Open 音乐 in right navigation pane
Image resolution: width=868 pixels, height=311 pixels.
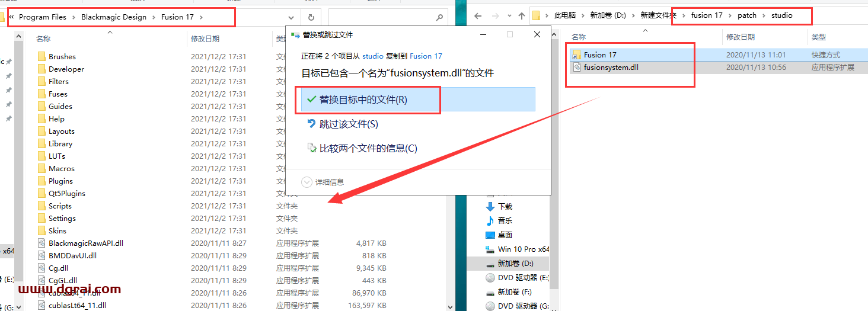point(505,220)
